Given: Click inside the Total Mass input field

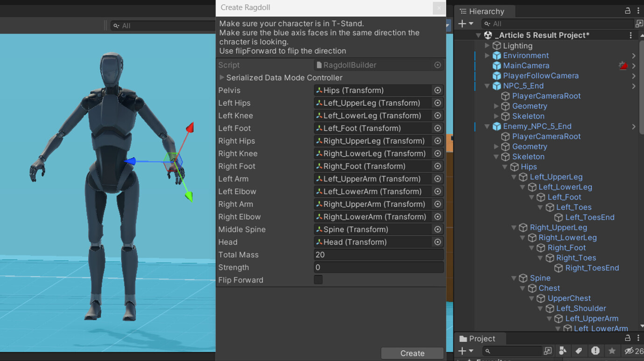Looking at the screenshot, I should (378, 255).
